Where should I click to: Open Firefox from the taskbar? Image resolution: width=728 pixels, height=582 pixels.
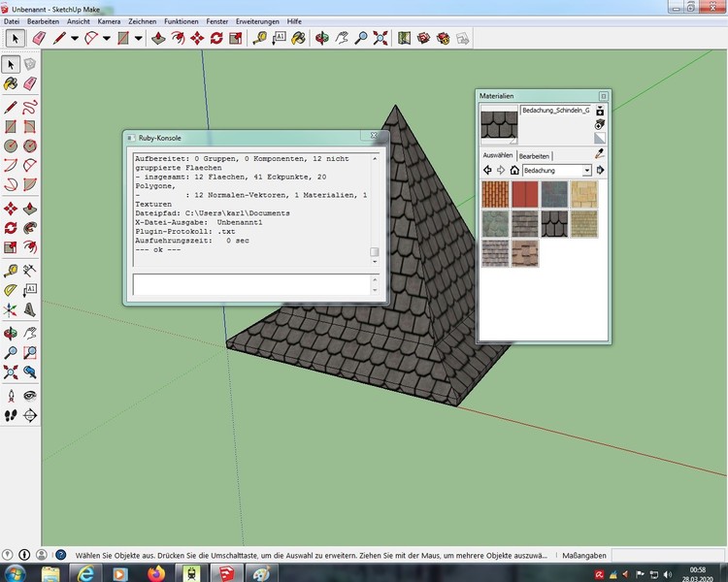coord(155,572)
